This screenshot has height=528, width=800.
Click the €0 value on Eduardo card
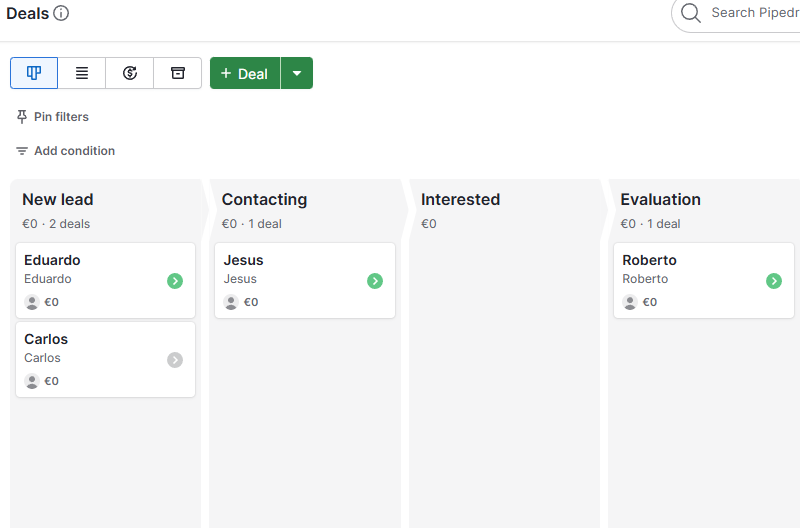click(52, 302)
